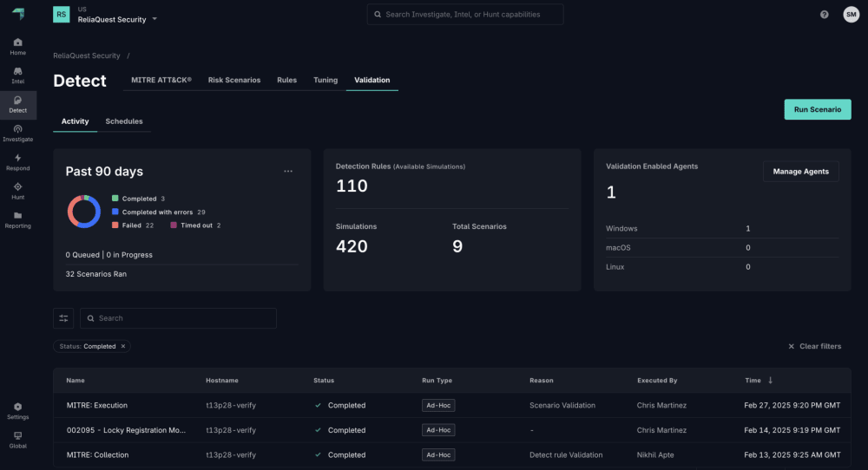Click the donut chart for scenario status
This screenshot has height=470, width=868.
point(84,212)
